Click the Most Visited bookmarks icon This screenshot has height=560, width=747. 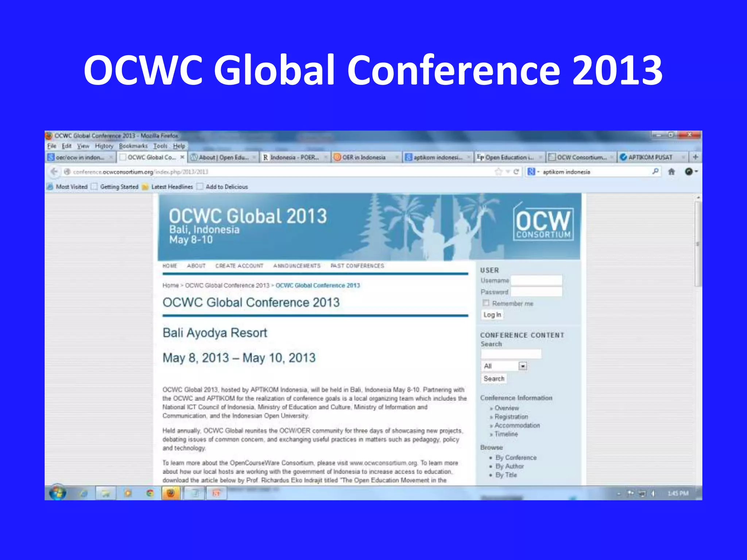[x=50, y=187]
